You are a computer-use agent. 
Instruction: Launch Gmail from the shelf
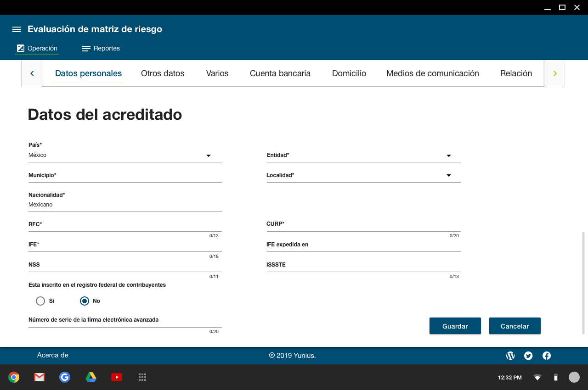tap(39, 377)
